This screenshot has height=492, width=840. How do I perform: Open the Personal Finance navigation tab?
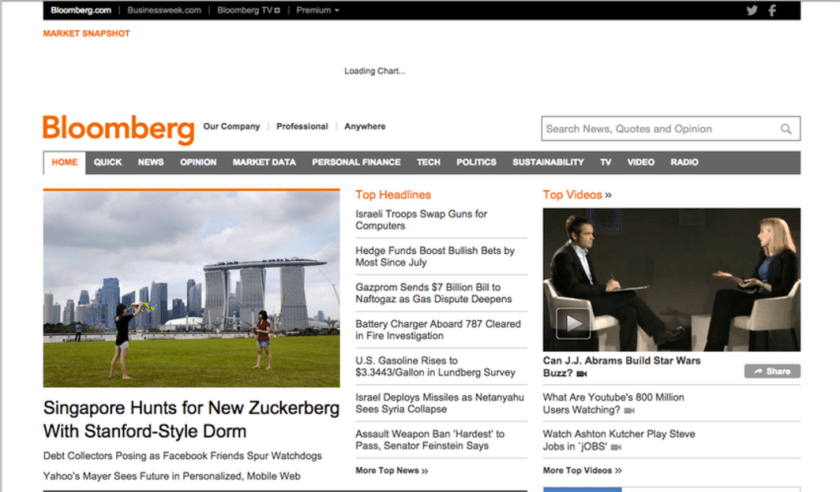point(356,162)
